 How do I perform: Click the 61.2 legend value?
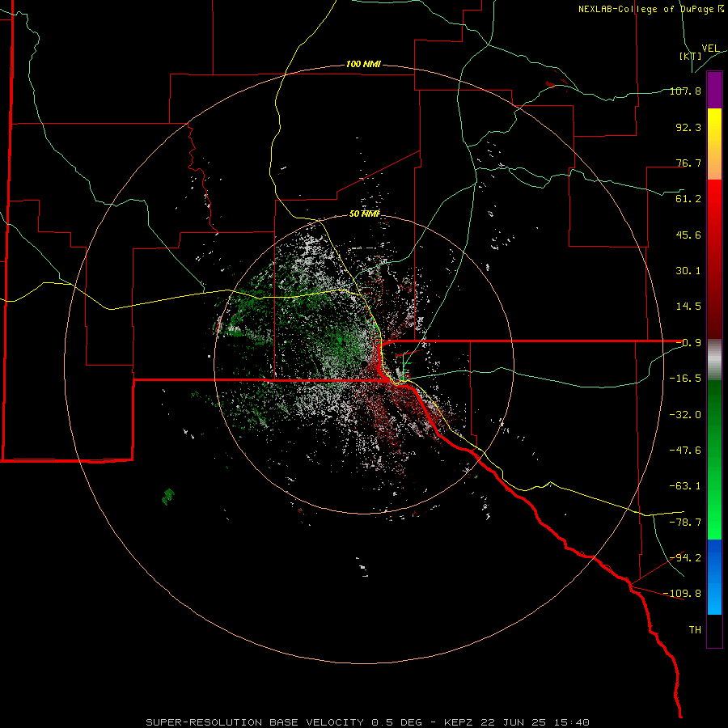688,199
